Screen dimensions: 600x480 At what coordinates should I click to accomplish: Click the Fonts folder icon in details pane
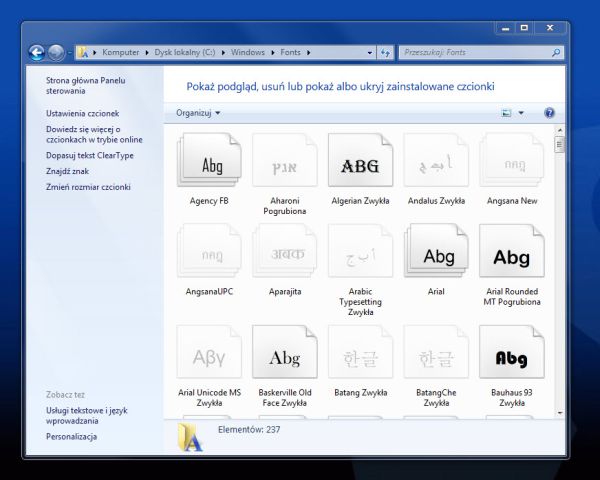coord(190,437)
